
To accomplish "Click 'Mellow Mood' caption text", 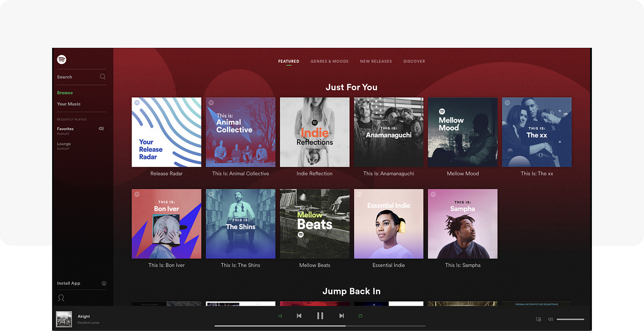I will coord(463,174).
